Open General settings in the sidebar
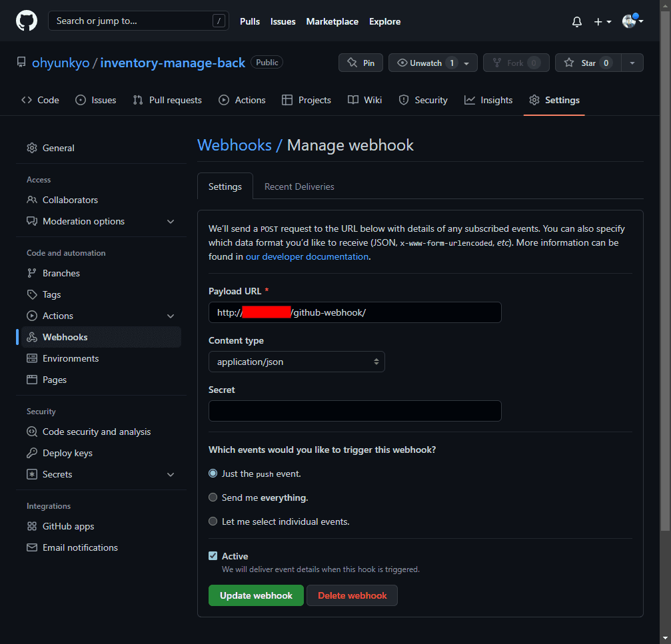The image size is (671, 644). 101,148
